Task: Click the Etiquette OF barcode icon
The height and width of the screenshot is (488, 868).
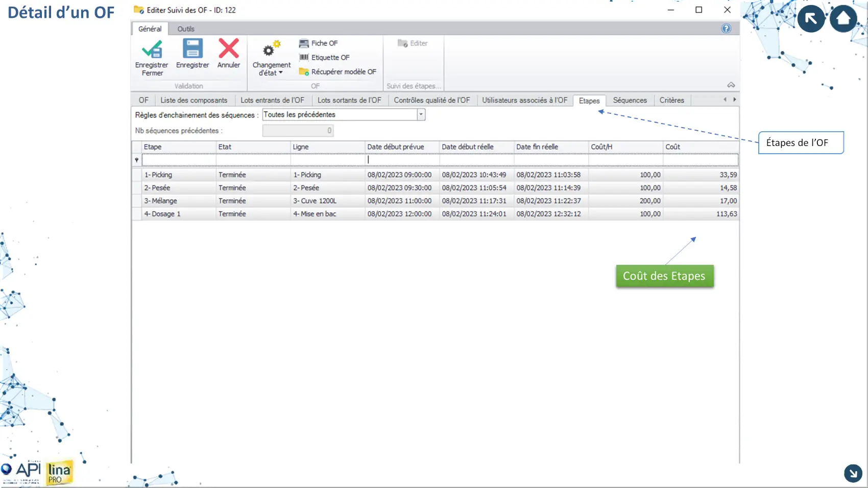Action: 304,58
